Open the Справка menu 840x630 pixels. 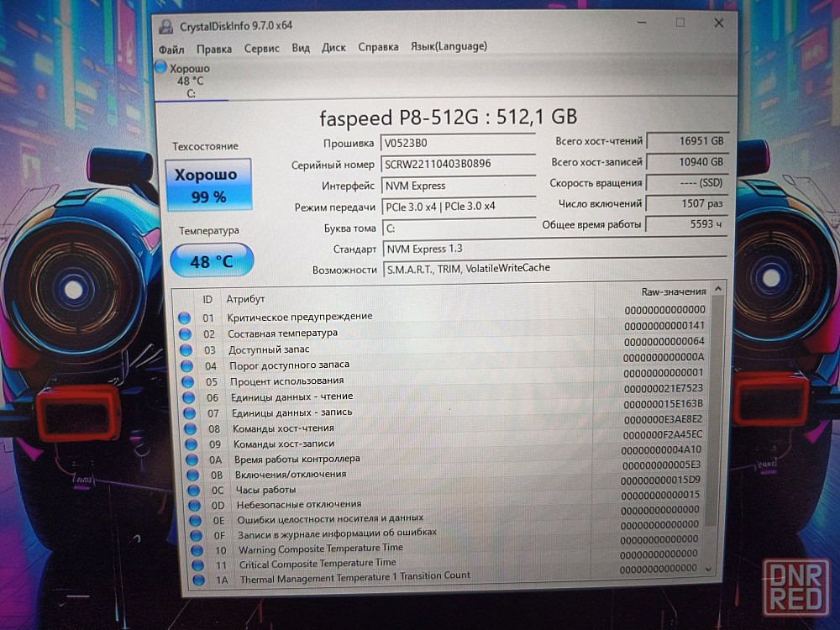[378, 47]
